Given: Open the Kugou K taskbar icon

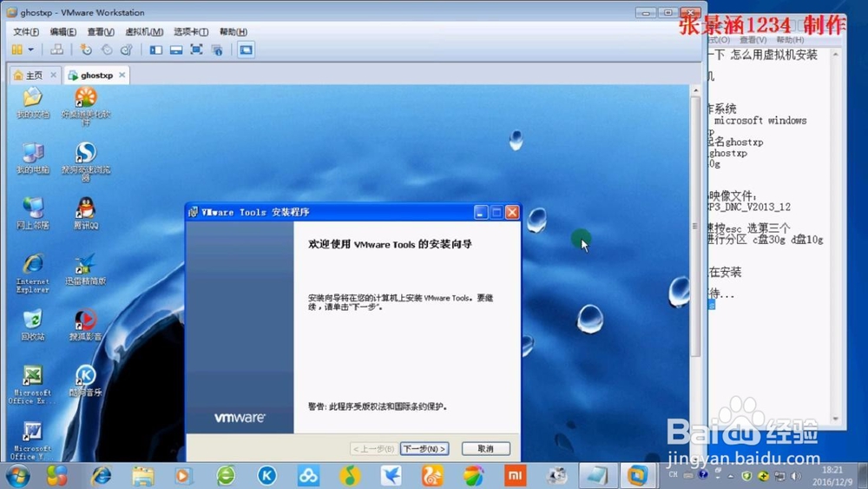Looking at the screenshot, I should 266,476.
